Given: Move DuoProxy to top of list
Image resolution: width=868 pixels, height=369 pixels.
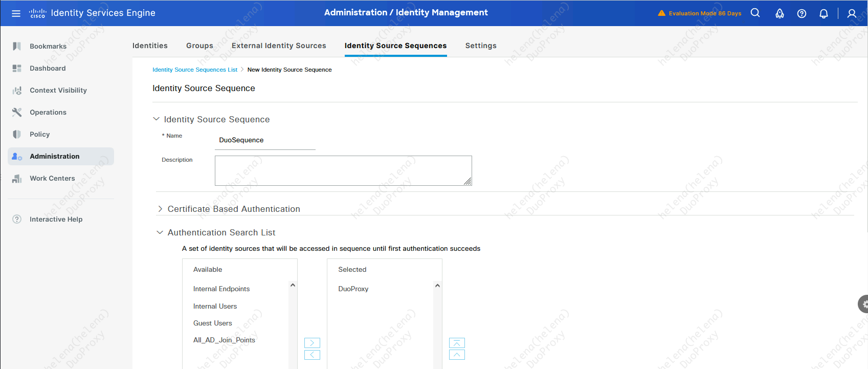Looking at the screenshot, I should pyautogui.click(x=457, y=343).
